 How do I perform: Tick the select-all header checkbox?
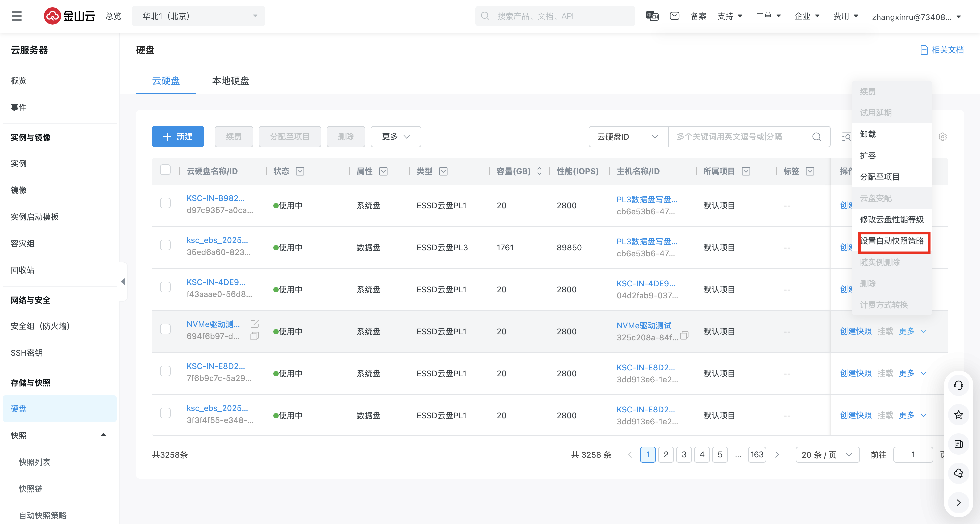165,170
